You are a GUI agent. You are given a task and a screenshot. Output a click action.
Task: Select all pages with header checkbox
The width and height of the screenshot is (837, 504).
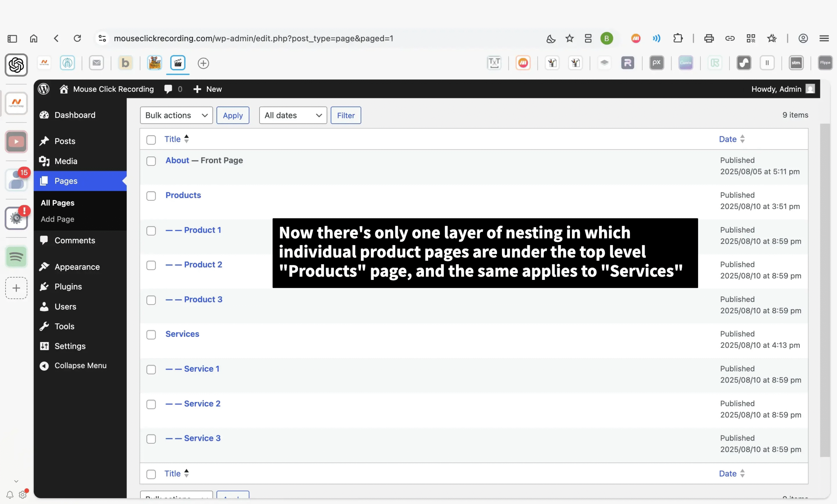(151, 140)
